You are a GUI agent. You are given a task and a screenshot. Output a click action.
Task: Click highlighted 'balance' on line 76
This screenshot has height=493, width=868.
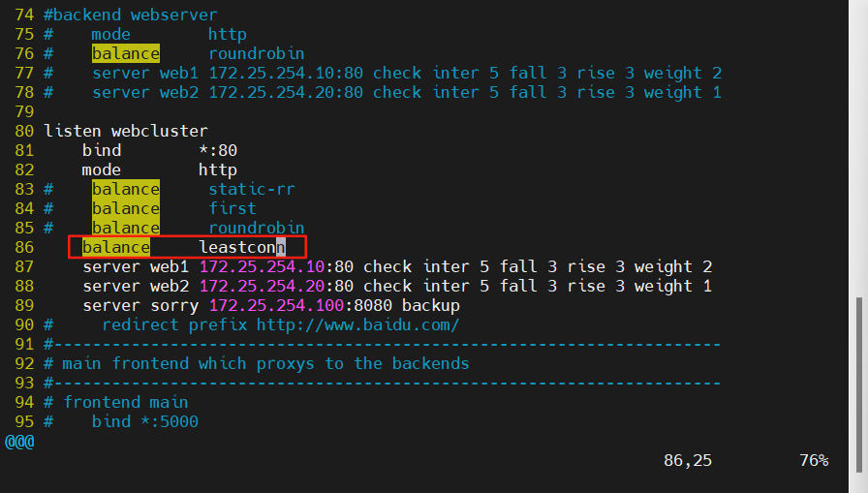click(x=126, y=53)
